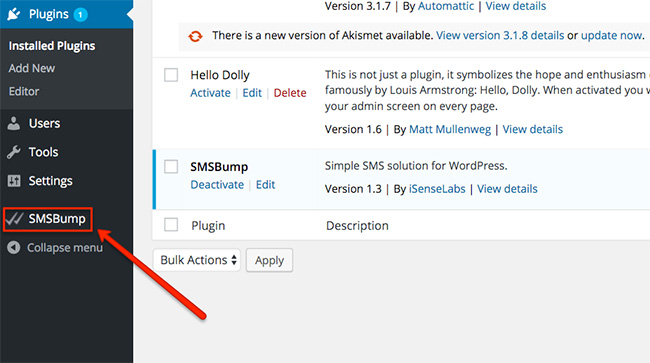Click the Users person icon

tap(14, 123)
